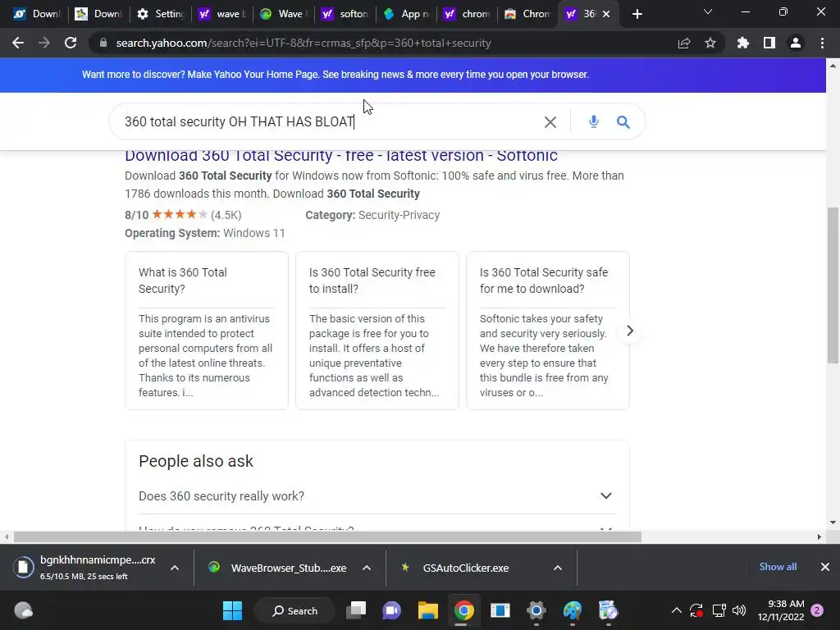Open the volume control in tray
The height and width of the screenshot is (630, 840).
pos(739,610)
